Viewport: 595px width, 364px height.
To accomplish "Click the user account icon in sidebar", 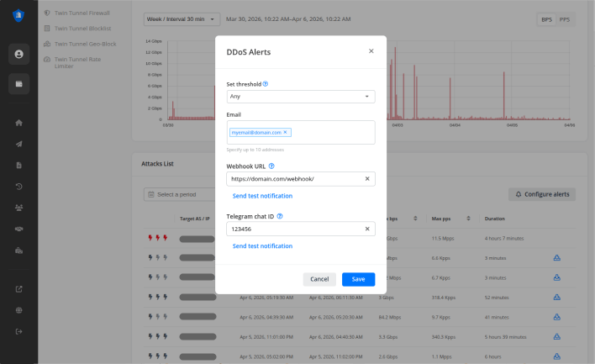I will (18, 54).
